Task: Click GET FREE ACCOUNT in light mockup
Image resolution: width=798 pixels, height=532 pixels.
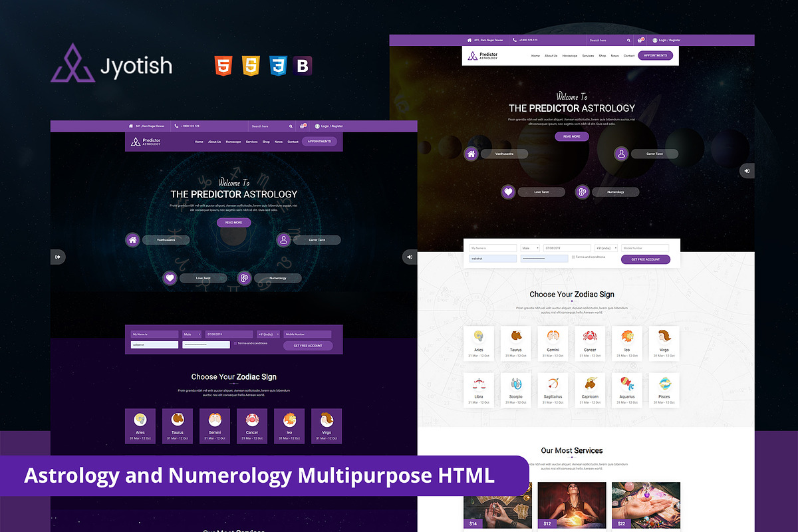Action: (x=646, y=259)
